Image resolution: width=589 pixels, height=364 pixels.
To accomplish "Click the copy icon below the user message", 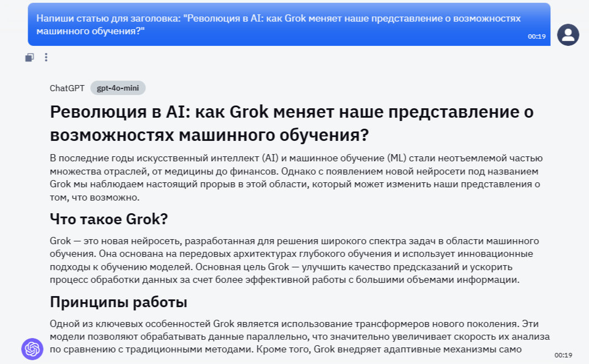I will tap(29, 57).
